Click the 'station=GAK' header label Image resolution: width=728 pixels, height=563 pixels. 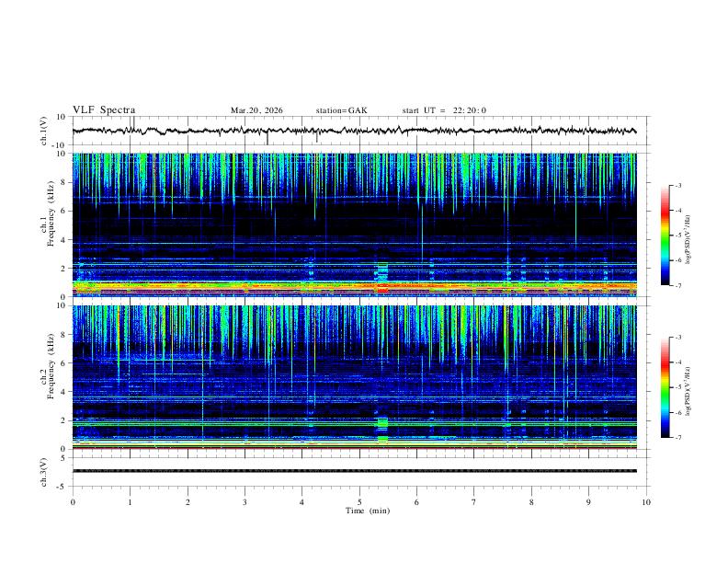341,110
